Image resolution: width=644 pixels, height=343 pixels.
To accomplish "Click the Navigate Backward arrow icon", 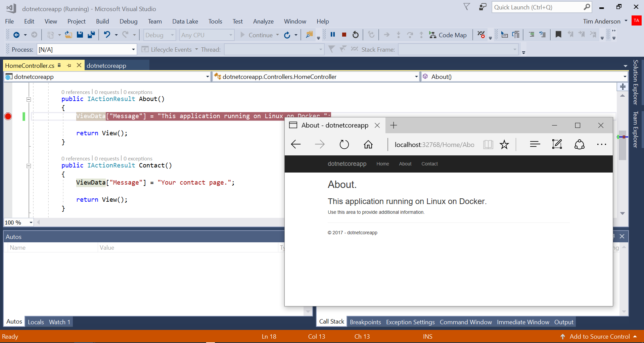I will [16, 35].
